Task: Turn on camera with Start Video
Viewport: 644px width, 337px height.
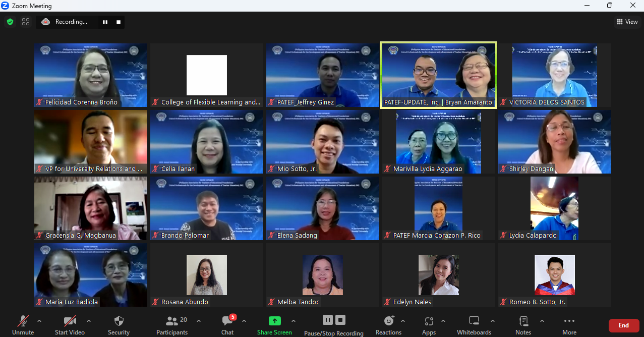Action: [x=70, y=325]
